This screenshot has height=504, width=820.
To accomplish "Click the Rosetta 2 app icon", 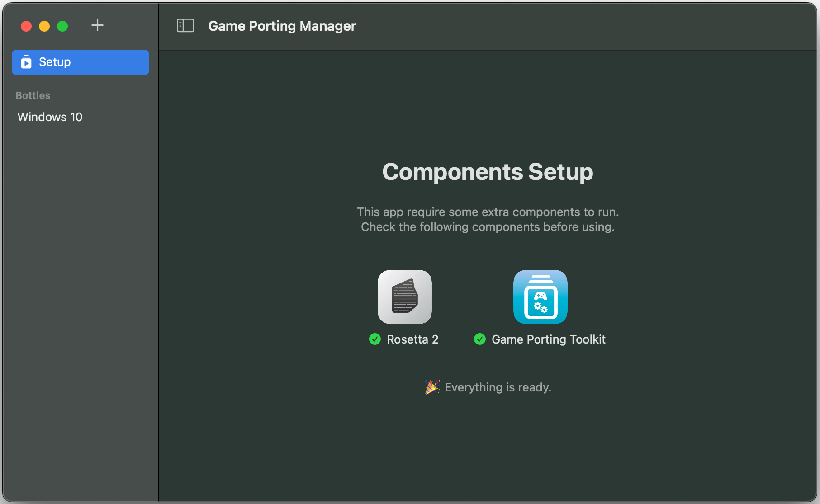I will (x=405, y=297).
